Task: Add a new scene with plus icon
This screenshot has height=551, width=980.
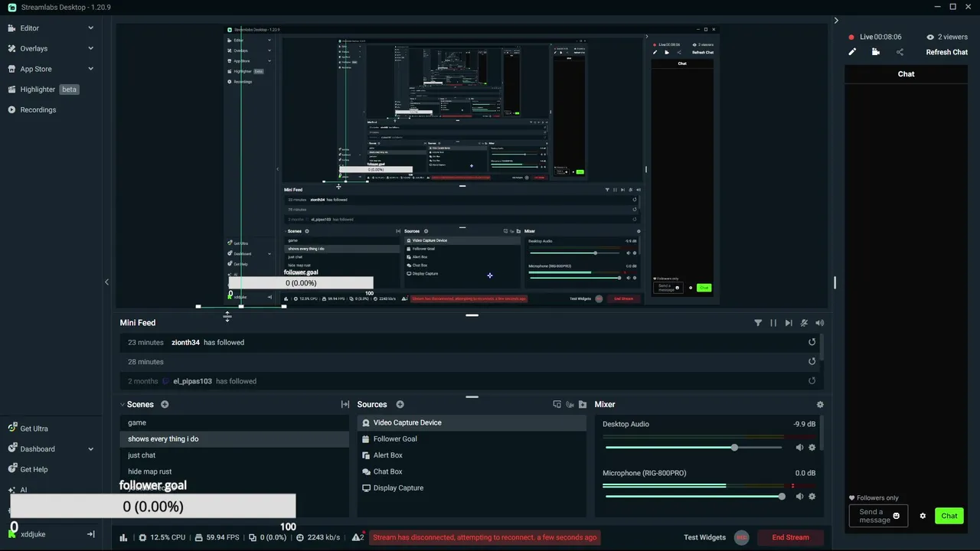Action: click(x=165, y=404)
